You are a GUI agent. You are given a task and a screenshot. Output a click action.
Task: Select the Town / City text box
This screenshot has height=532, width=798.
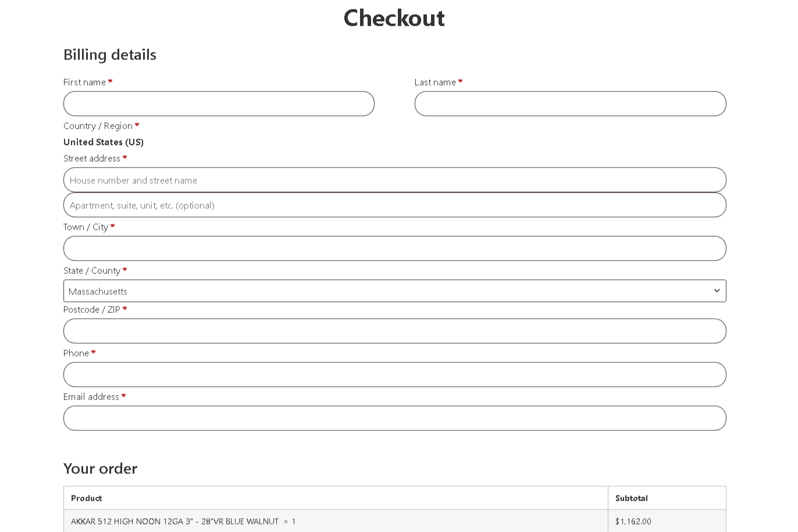[394, 248]
